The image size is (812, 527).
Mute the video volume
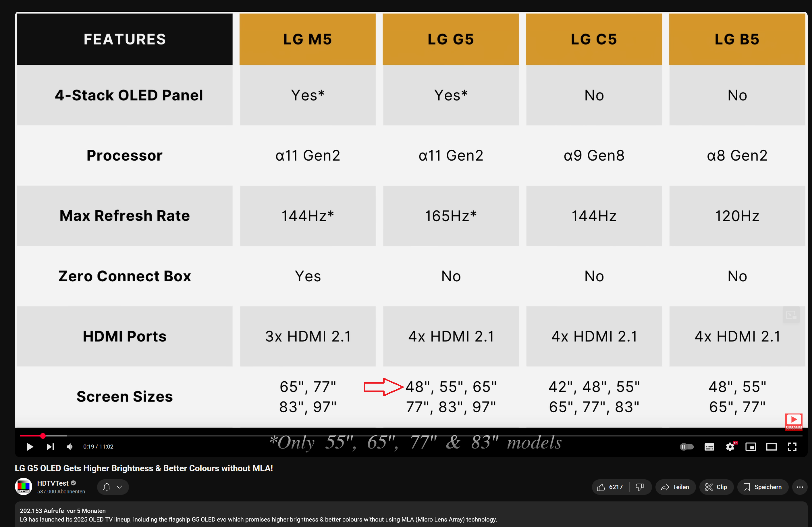(70, 447)
